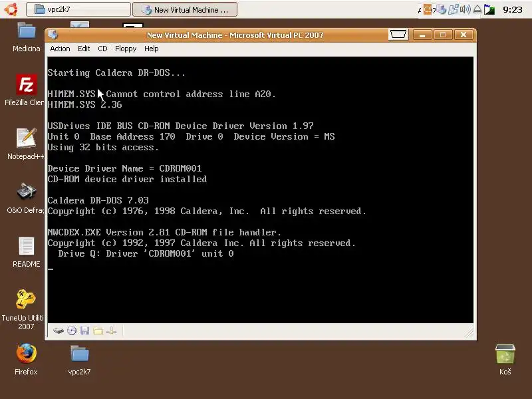Open the vpc2k7 desktop folder
Screen dimensions: 532x399
[x=79, y=360]
